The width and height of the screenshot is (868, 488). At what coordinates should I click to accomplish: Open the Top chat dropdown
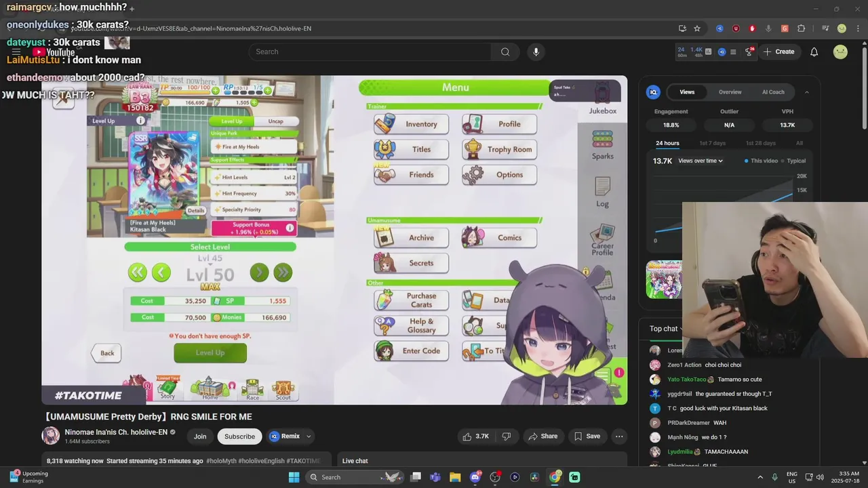667,329
